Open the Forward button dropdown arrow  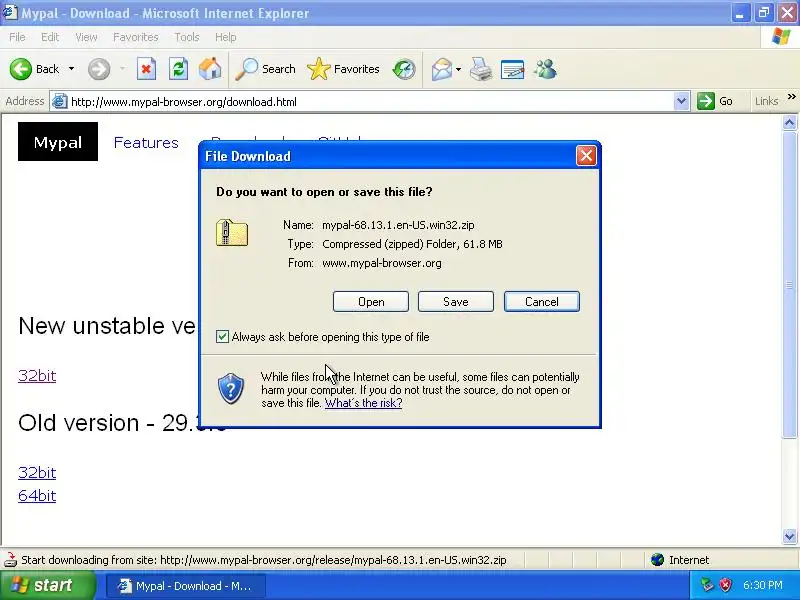click(122, 69)
